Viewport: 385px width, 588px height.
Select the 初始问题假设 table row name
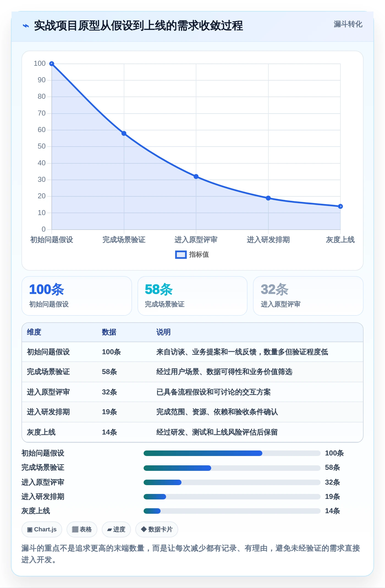click(x=48, y=352)
